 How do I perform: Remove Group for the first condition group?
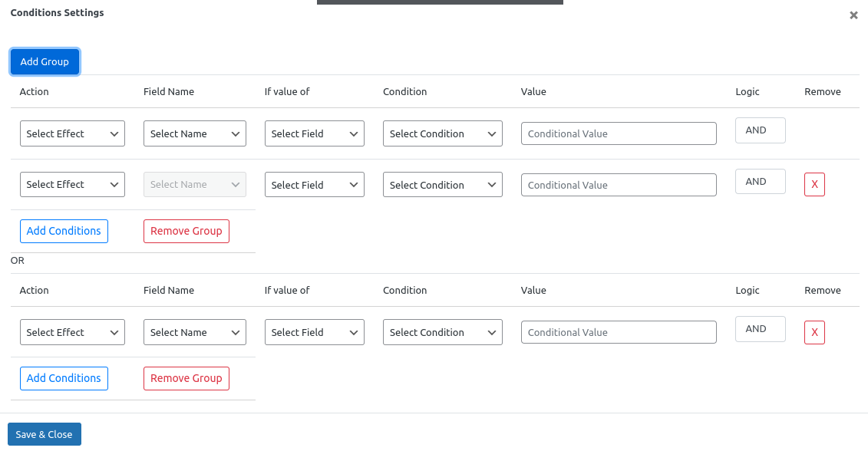tap(186, 231)
